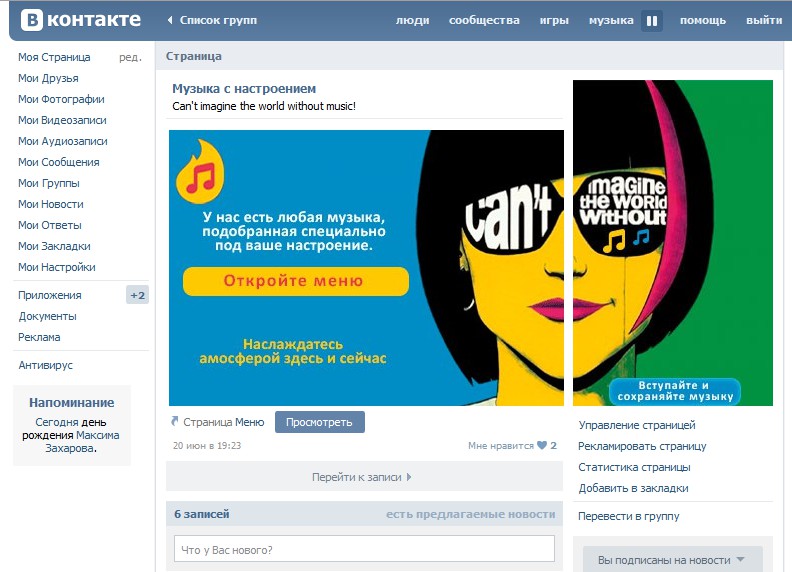Click the VKontakte logo icon
The image size is (792, 572).
tap(32, 20)
